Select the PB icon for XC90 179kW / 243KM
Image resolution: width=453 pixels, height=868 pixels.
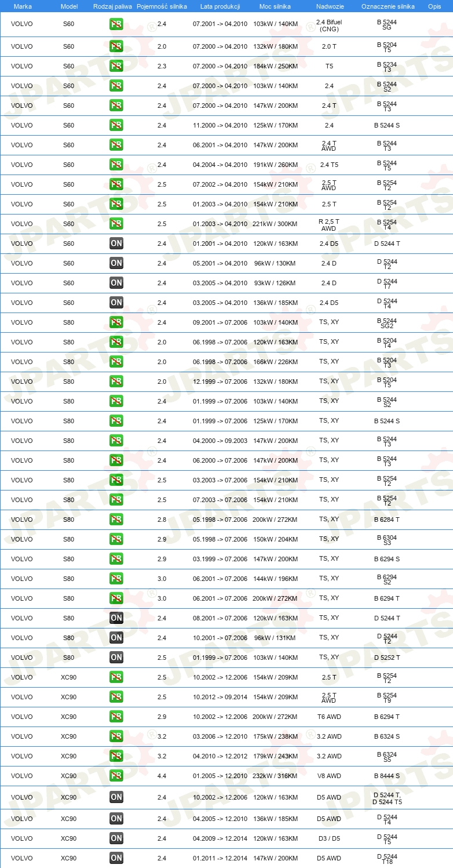pyautogui.click(x=116, y=756)
